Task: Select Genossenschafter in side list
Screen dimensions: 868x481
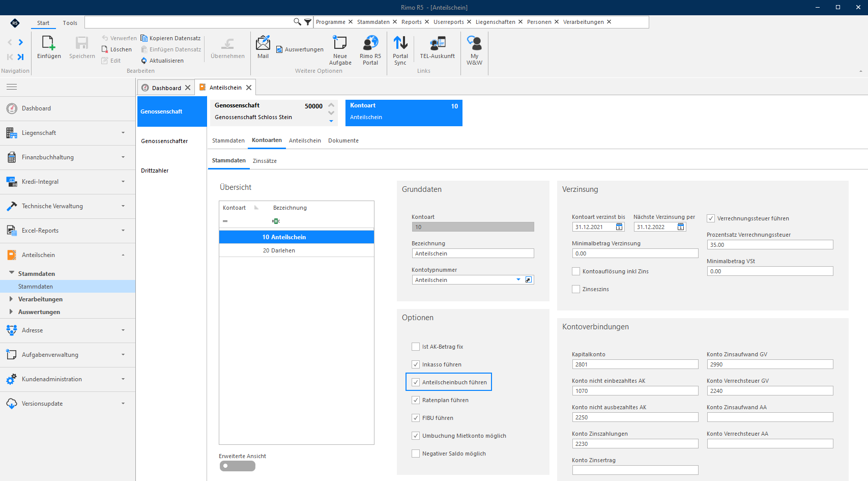Action: [x=165, y=141]
